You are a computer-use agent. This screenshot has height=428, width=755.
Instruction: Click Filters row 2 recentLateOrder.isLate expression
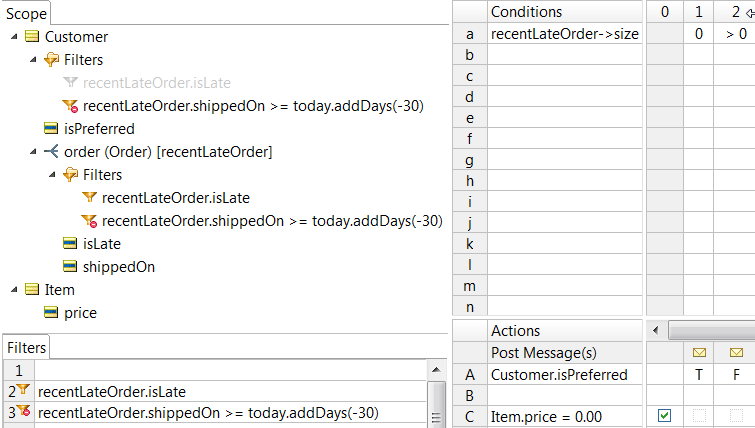[x=231, y=391]
